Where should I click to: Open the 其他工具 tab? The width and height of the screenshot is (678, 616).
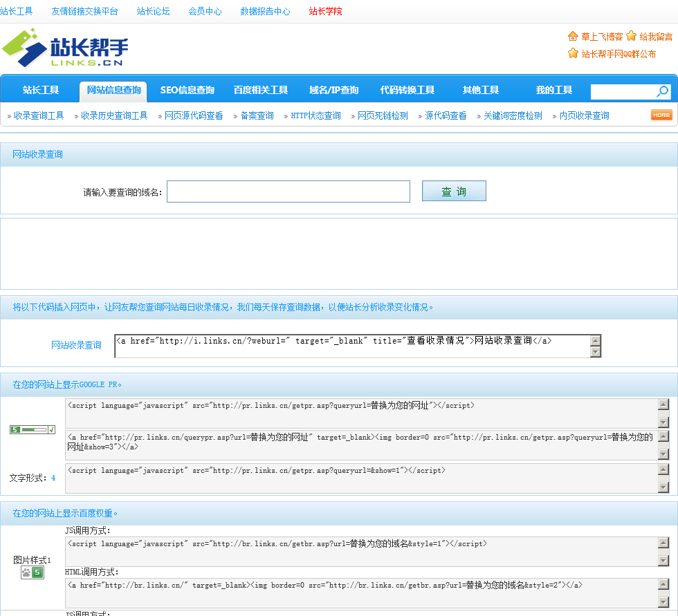coord(480,90)
